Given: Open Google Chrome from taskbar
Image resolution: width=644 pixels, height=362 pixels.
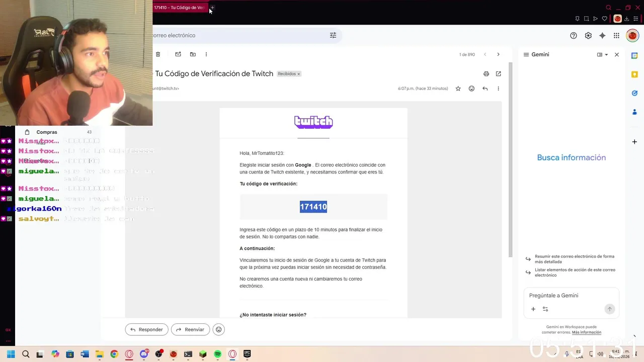Looking at the screenshot, I should pyautogui.click(x=114, y=354).
